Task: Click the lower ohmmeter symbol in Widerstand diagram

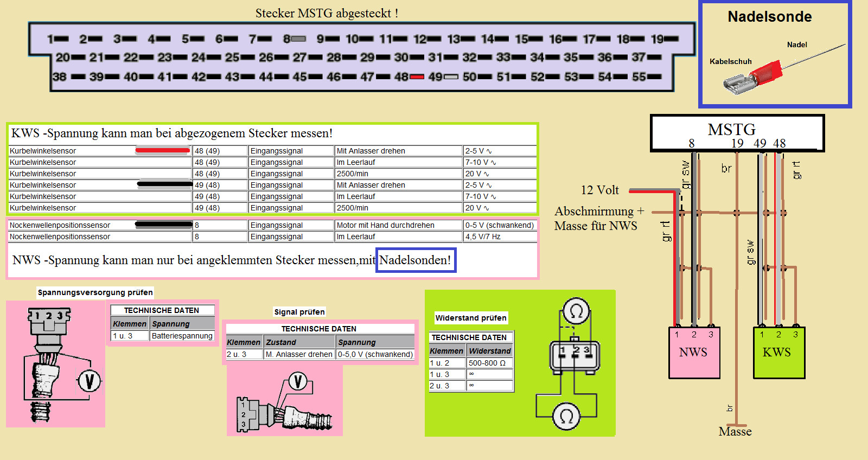Action: tap(566, 417)
